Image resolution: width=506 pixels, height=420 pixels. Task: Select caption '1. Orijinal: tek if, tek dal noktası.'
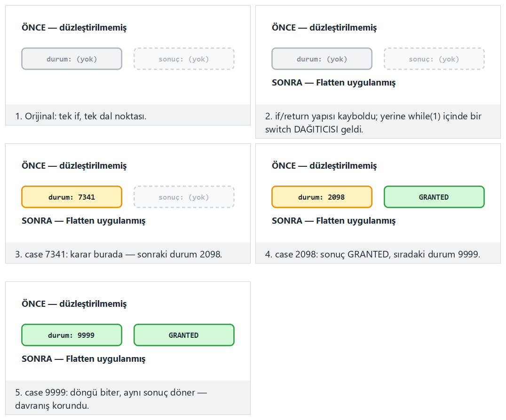[81, 116]
